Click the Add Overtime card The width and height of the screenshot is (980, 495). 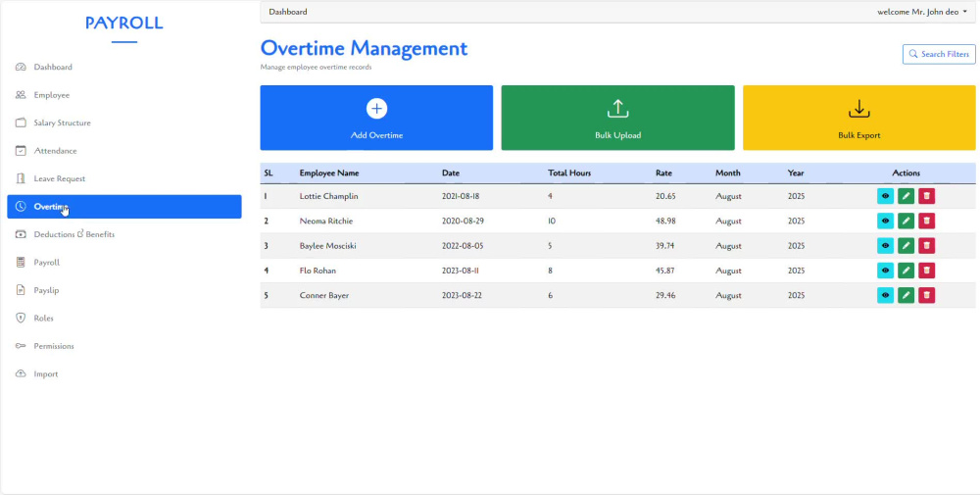[376, 118]
